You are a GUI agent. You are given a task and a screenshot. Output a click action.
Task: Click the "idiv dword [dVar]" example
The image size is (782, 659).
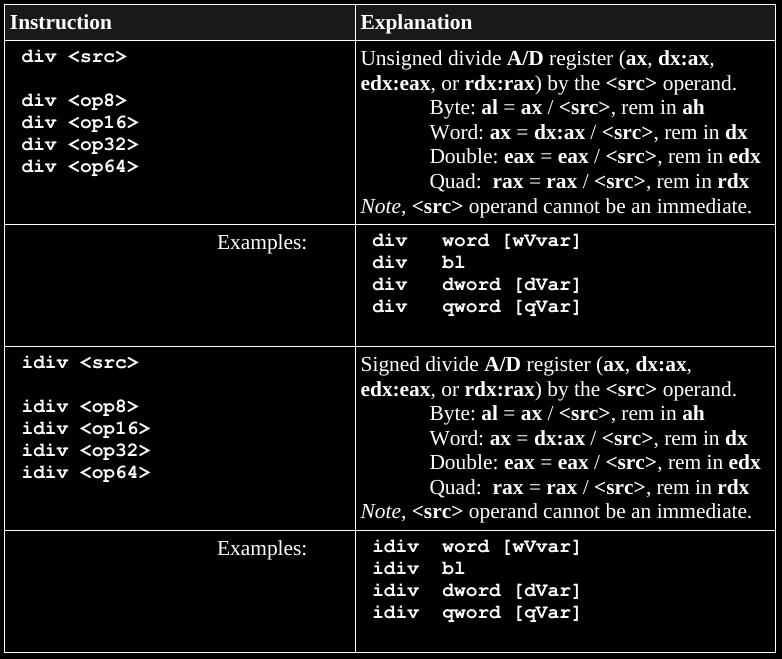(476, 591)
